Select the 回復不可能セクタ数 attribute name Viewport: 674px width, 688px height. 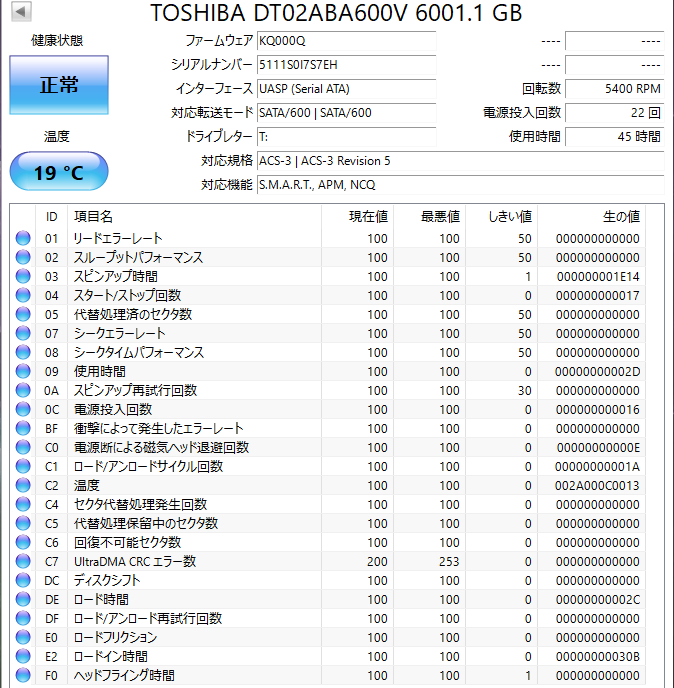(127, 542)
